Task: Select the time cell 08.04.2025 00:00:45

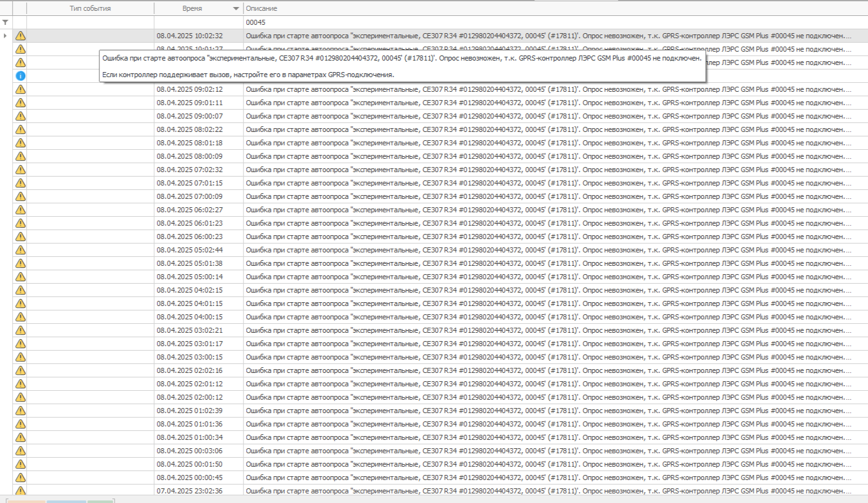Action: 198,477
